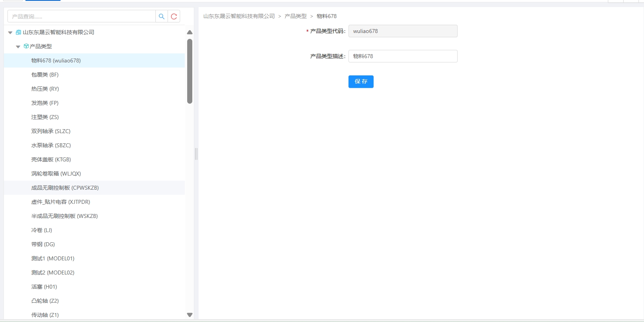This screenshot has width=644, height=322.
Task: Click the panel splitter handle
Action: (196, 154)
